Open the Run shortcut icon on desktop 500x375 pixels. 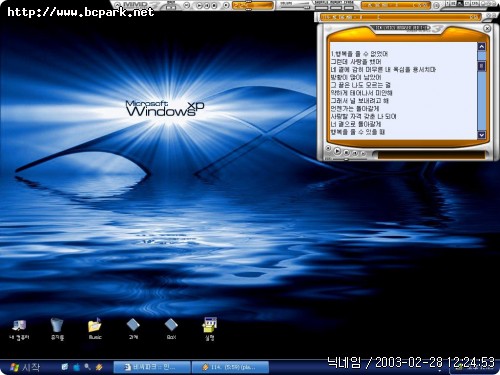point(210,329)
